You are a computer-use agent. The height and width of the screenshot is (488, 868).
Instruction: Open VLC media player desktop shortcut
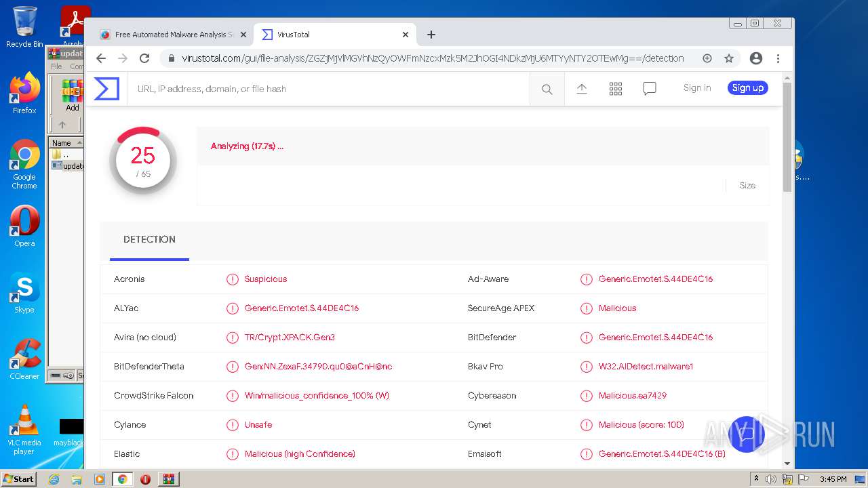24,430
